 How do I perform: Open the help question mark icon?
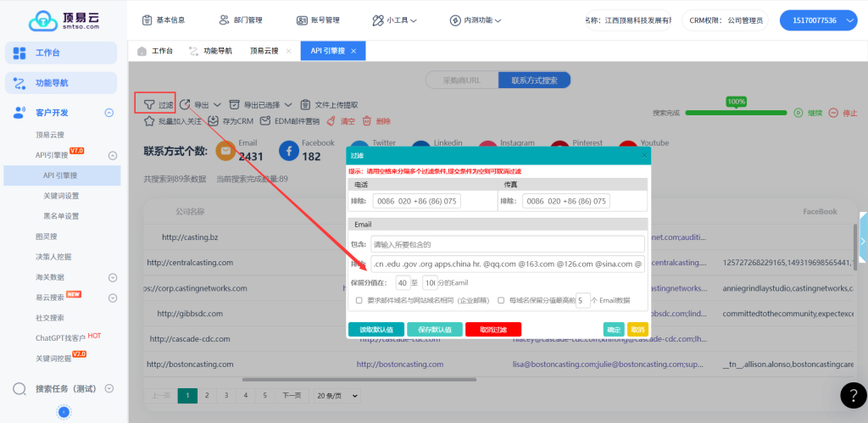point(853,395)
